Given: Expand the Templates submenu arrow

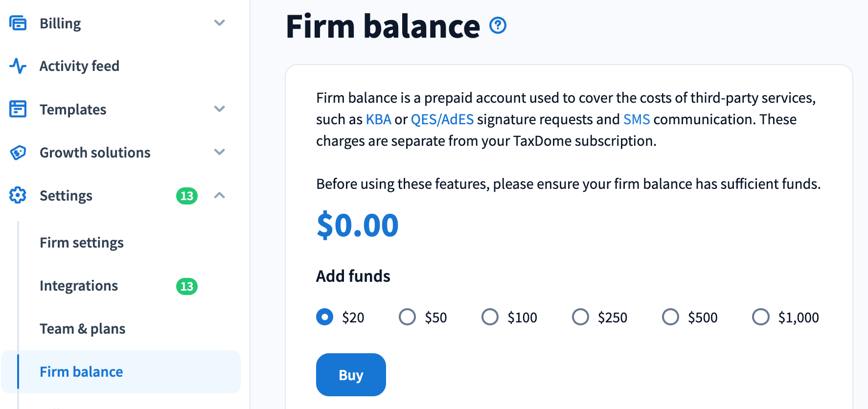Looking at the screenshot, I should tap(220, 109).
